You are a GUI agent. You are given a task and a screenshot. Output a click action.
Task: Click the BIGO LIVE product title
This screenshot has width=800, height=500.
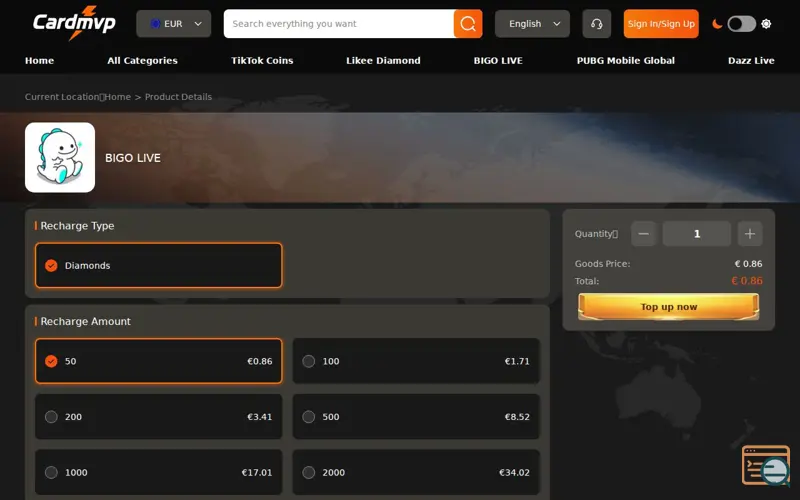133,158
